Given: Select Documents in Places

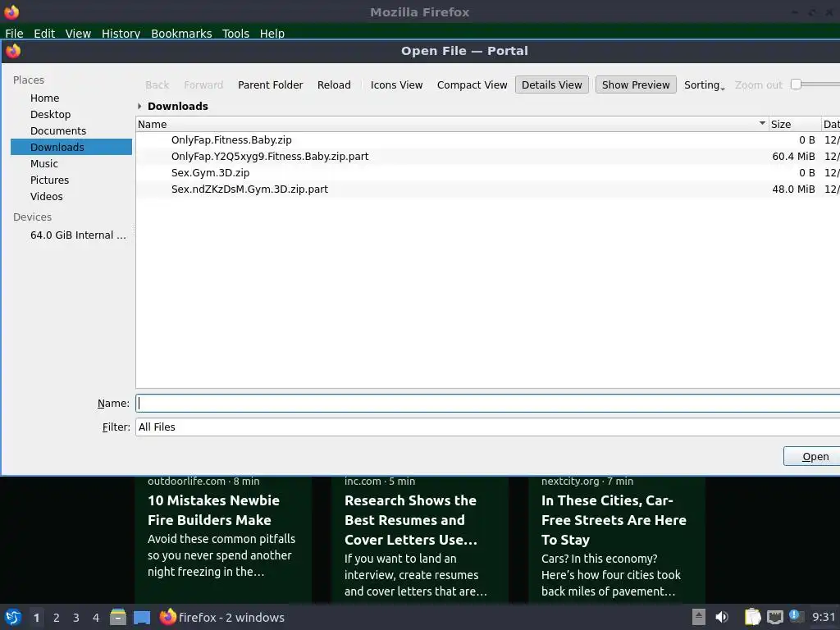Looking at the screenshot, I should click(x=71, y=130).
